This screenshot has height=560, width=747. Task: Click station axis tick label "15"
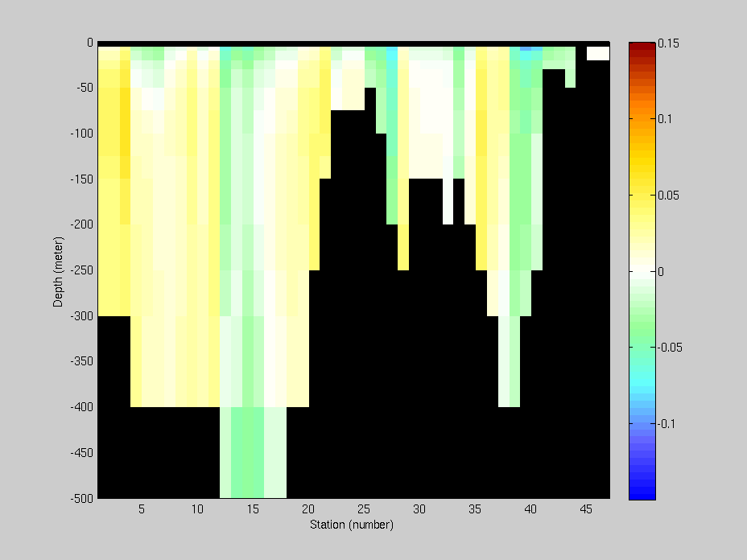tap(253, 509)
